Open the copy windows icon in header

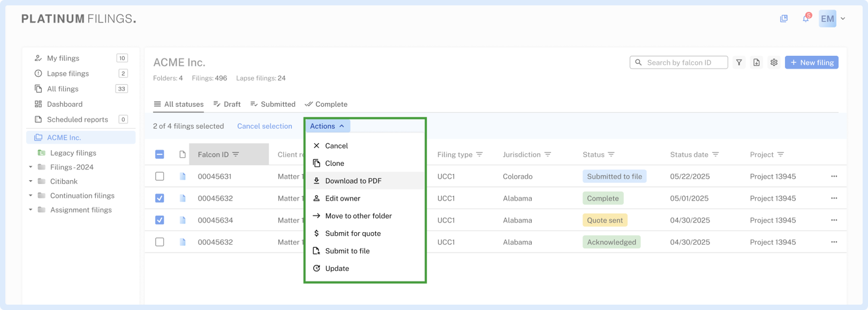(784, 19)
